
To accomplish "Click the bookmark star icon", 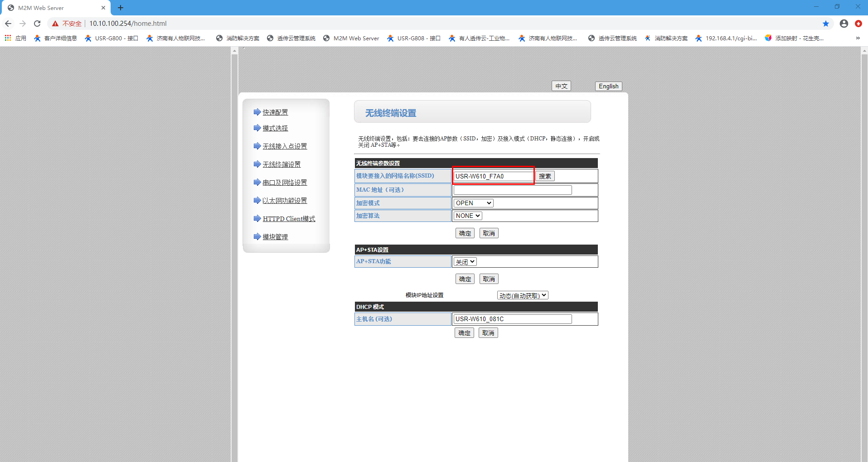I will coord(825,24).
